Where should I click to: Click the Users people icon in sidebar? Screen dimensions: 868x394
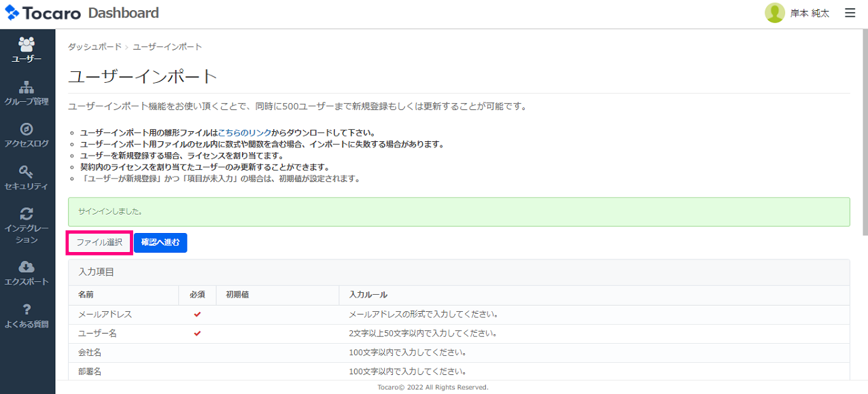(27, 45)
